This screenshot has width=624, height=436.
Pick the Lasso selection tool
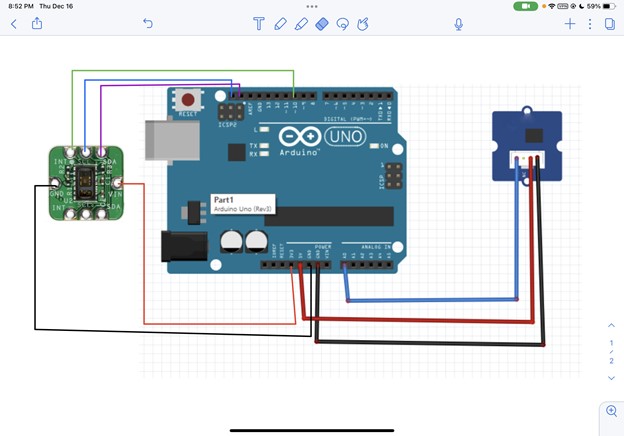click(x=342, y=23)
